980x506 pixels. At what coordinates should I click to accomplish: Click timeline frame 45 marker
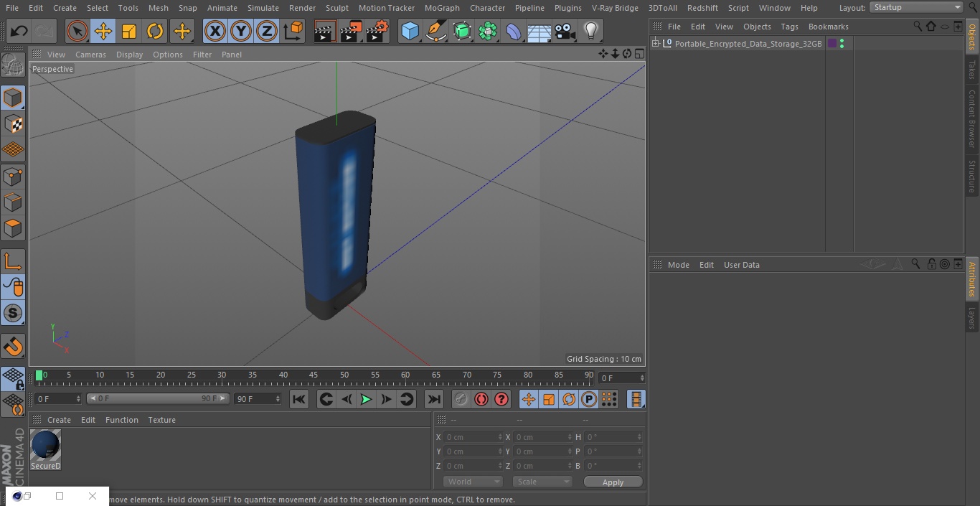(x=314, y=375)
